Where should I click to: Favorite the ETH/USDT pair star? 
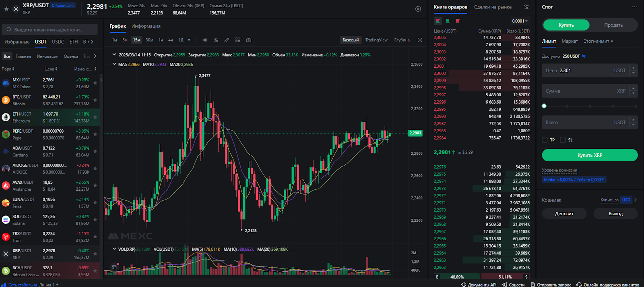click(95, 117)
